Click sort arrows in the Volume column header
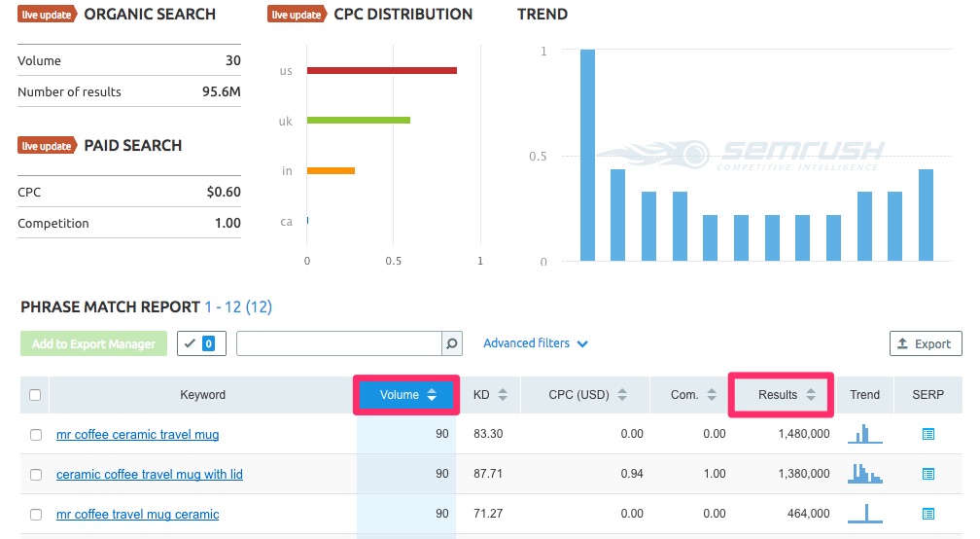The image size is (980, 539). (432, 395)
